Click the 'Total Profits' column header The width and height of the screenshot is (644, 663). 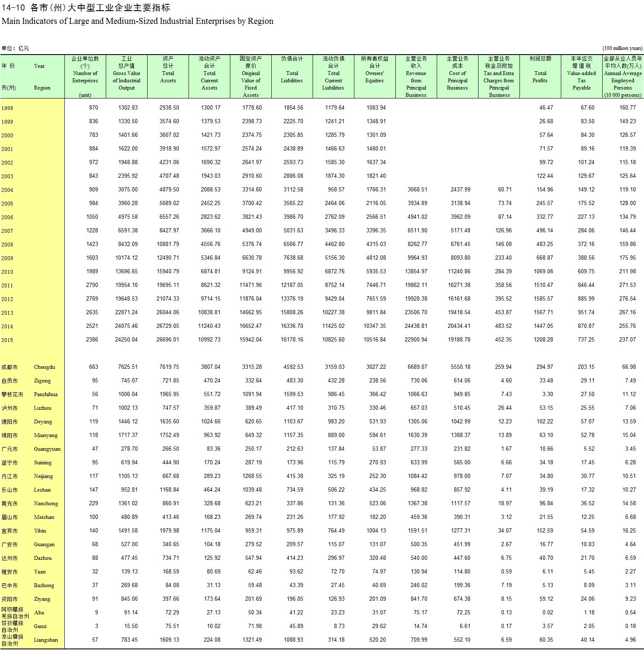540,77
